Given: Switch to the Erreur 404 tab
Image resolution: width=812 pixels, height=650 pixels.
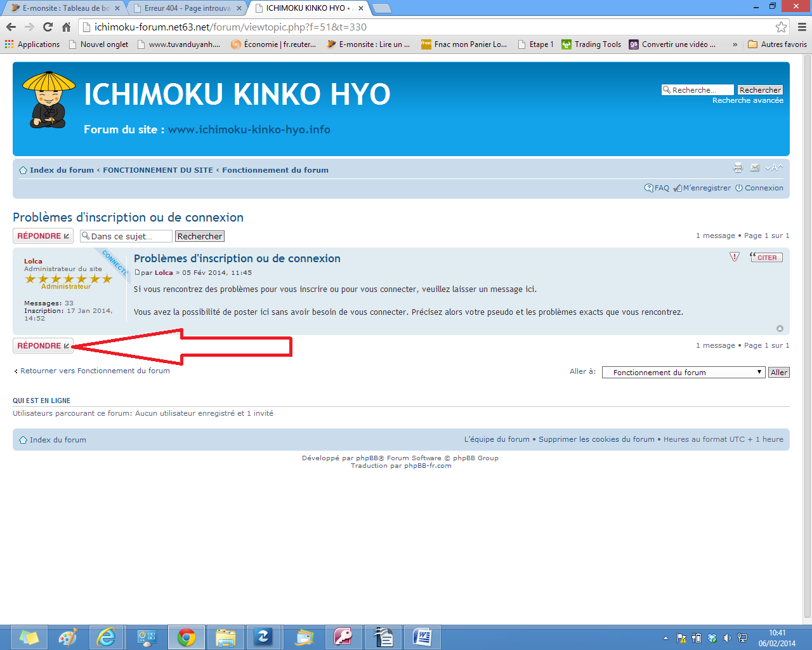Looking at the screenshot, I should click(187, 8).
